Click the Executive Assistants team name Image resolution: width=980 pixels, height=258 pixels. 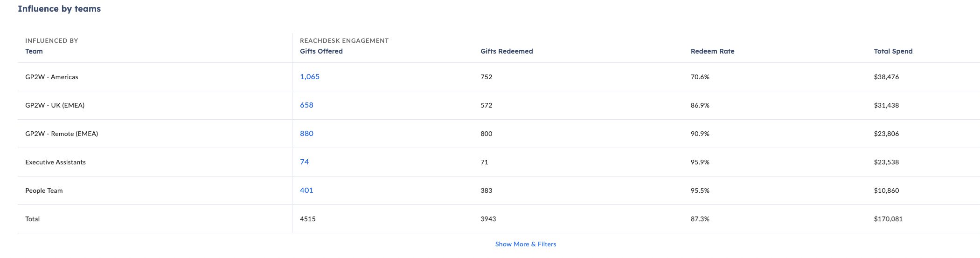pos(56,162)
